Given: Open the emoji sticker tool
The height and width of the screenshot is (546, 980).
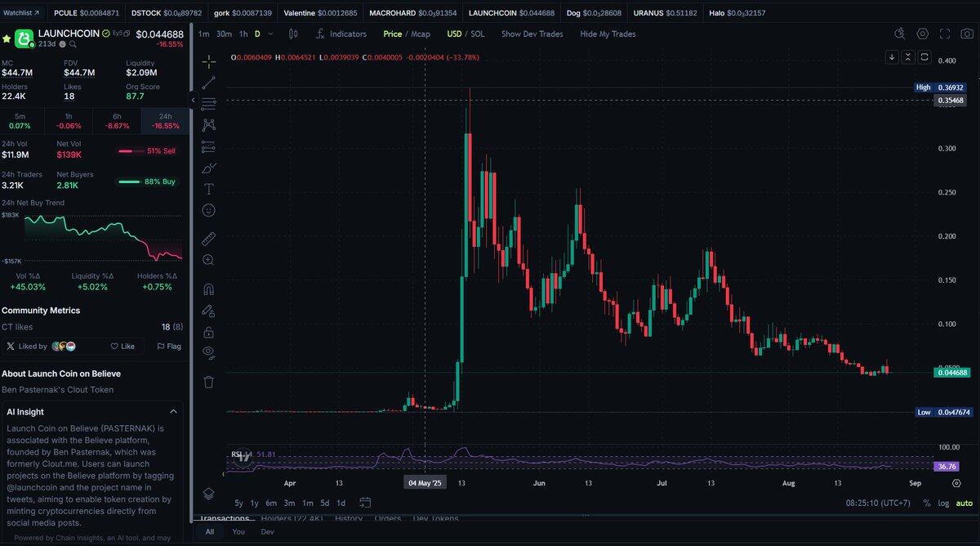Looking at the screenshot, I should point(208,210).
